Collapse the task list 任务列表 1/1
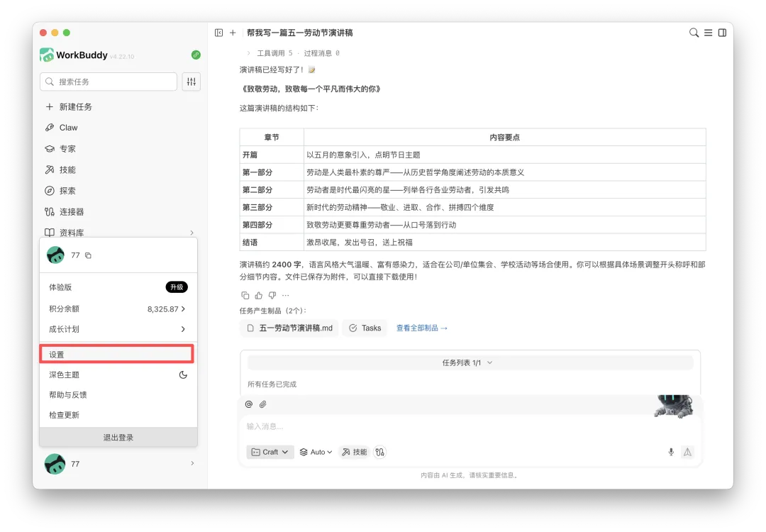Screen dimensions: 766x532 click(x=470, y=362)
